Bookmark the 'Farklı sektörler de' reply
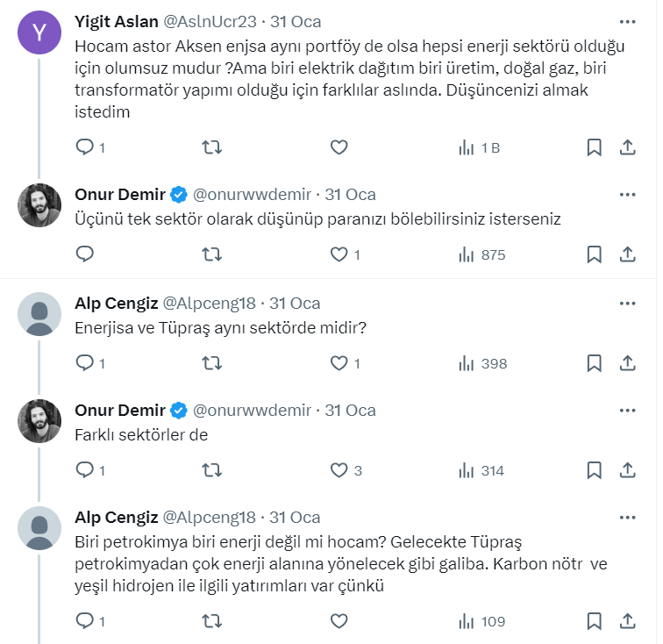The image size is (663, 644). pyautogui.click(x=594, y=471)
